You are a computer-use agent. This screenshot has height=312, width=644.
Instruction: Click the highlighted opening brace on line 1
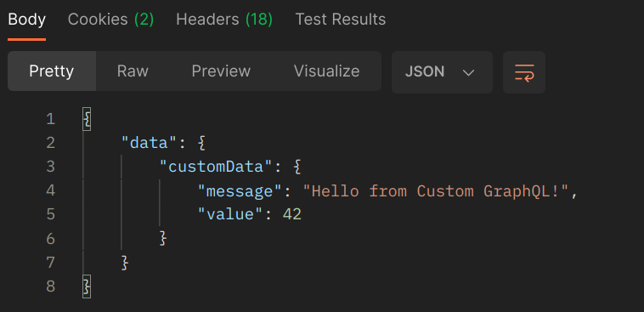tap(87, 119)
